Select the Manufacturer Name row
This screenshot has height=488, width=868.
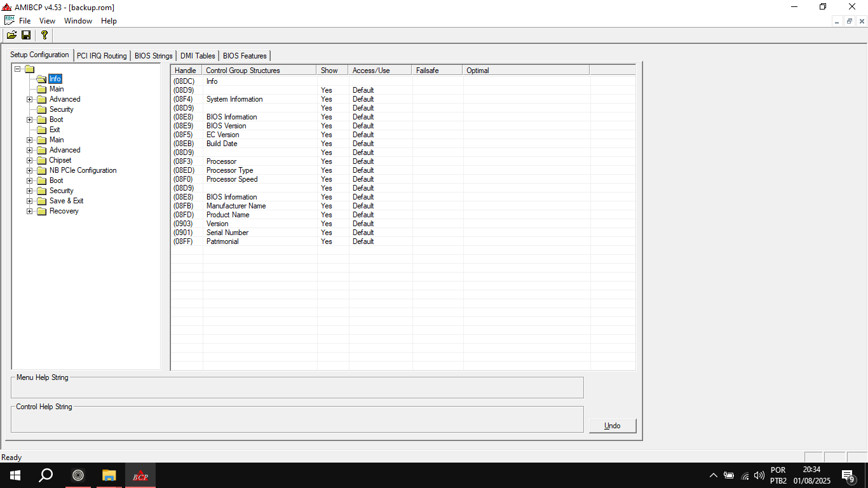click(403, 206)
